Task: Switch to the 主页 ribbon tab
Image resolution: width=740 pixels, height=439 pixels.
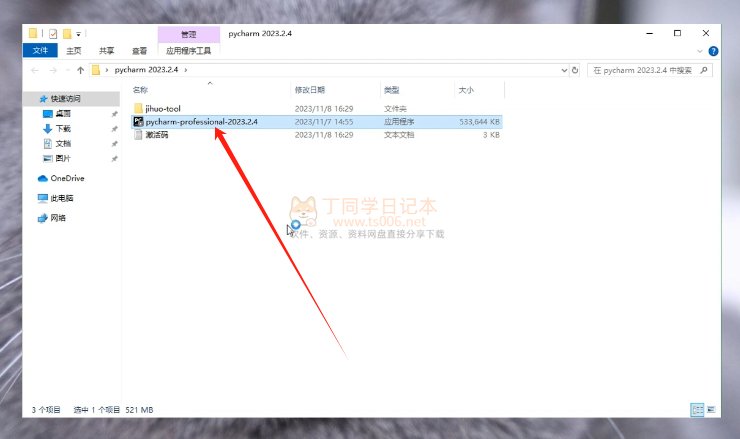Action: coord(74,51)
